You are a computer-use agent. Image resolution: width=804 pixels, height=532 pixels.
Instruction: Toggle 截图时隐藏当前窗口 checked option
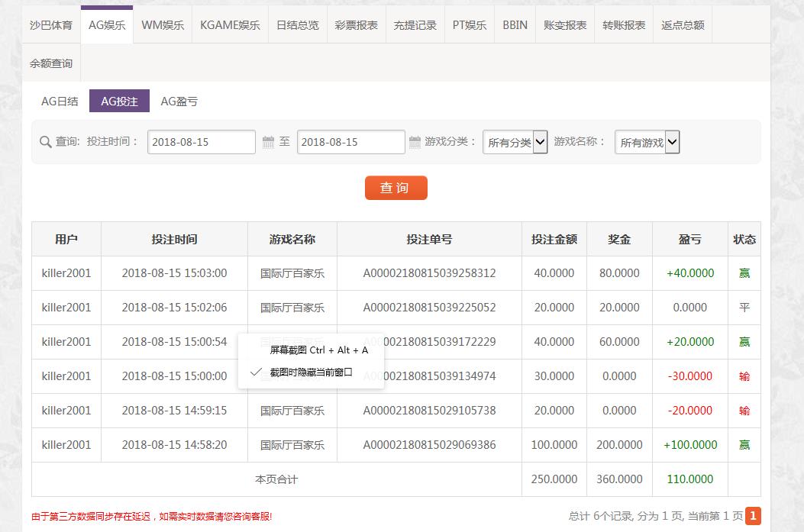[311, 372]
